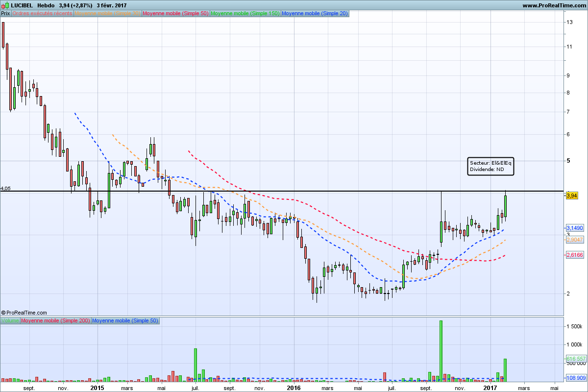Click the yellow 3,94 current price tag

(x=571, y=196)
